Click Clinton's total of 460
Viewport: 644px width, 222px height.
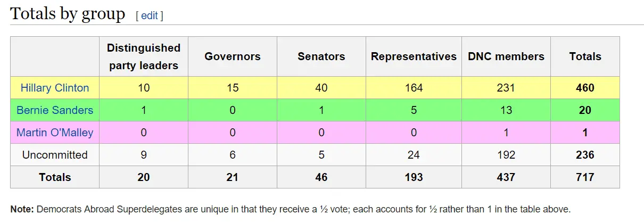[x=585, y=88]
